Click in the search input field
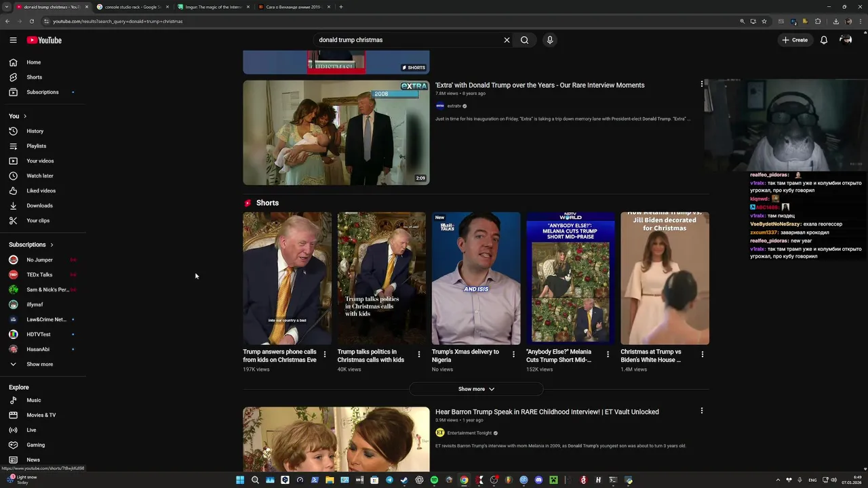 pyautogui.click(x=407, y=40)
